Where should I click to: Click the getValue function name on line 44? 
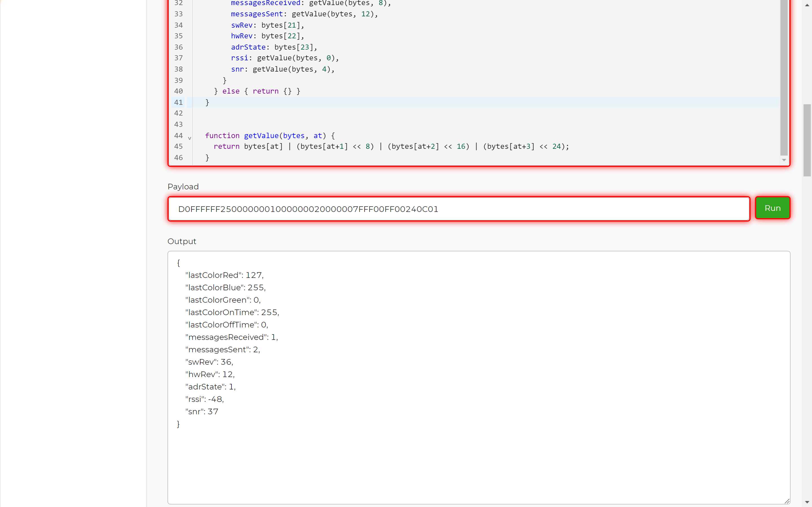(x=261, y=136)
